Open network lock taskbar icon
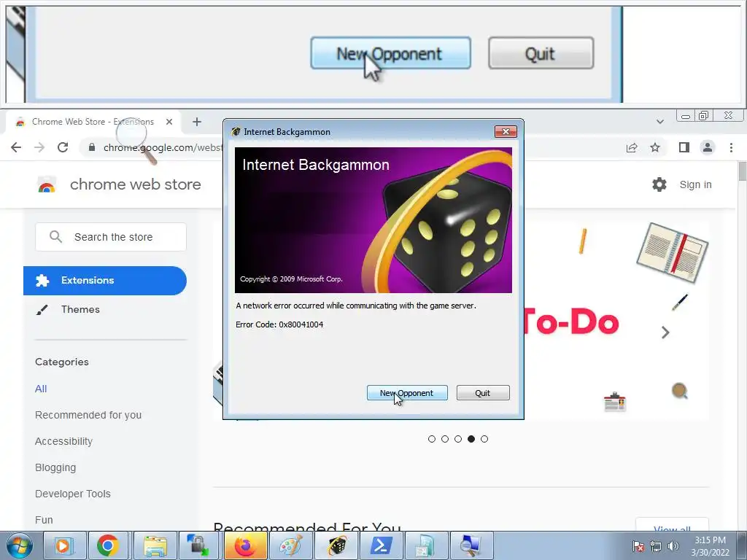 point(198,545)
